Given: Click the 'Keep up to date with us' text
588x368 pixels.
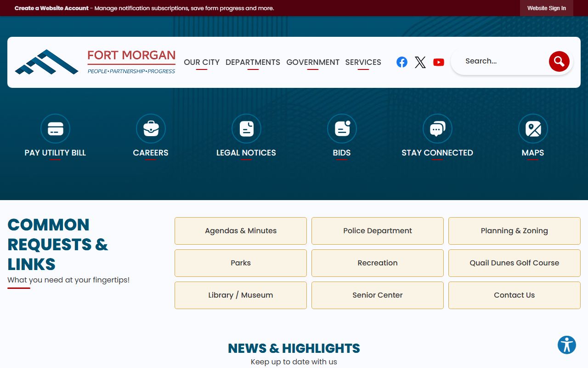Looking at the screenshot, I should click(x=294, y=362).
